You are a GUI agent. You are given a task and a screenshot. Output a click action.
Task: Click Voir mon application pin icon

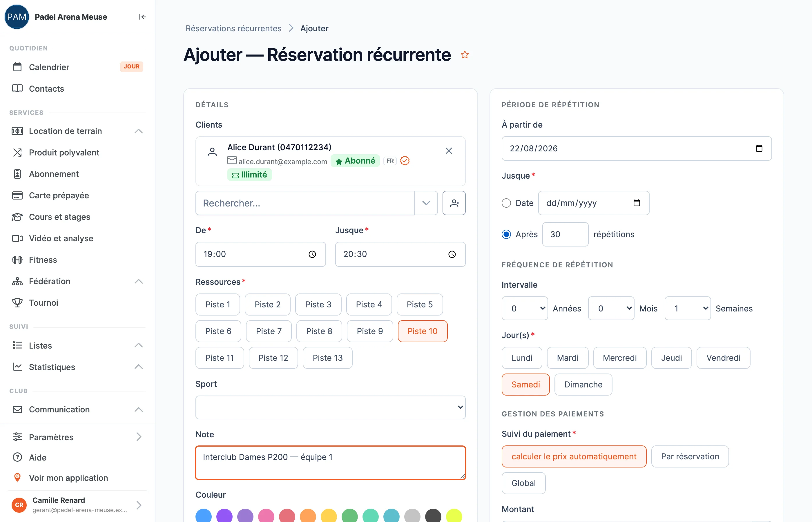pos(17,478)
